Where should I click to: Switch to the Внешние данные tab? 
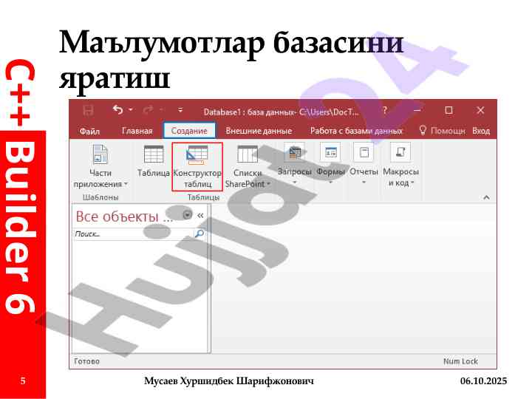click(x=259, y=131)
